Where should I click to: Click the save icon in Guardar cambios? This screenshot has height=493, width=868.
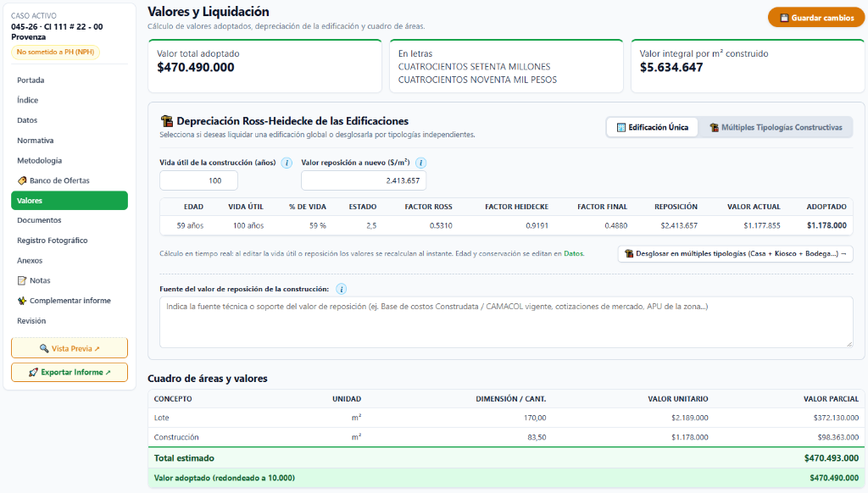point(784,18)
